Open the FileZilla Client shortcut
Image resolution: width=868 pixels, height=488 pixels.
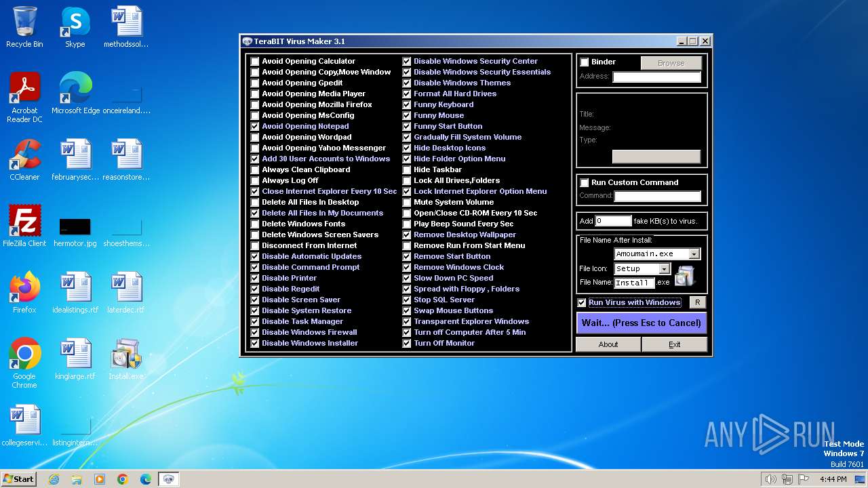point(24,226)
